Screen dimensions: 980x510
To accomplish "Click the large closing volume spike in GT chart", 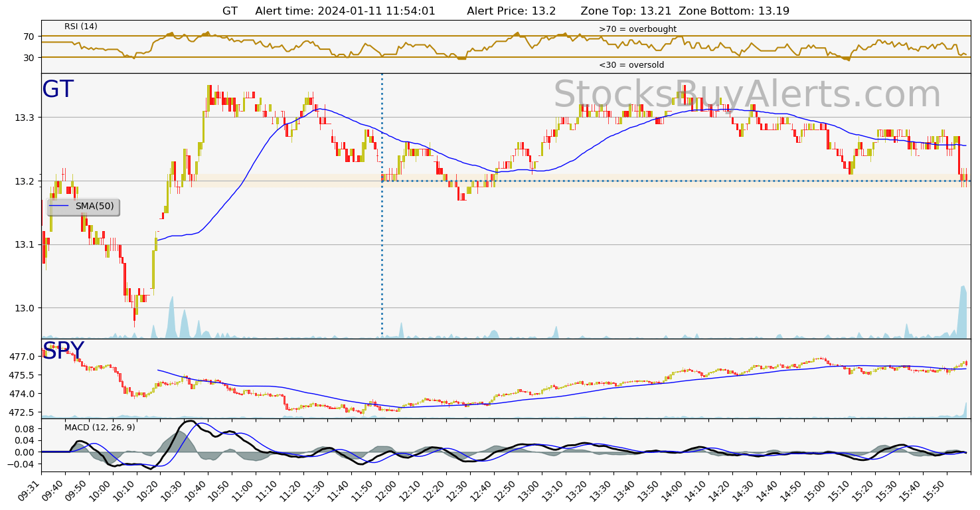I will (x=962, y=312).
